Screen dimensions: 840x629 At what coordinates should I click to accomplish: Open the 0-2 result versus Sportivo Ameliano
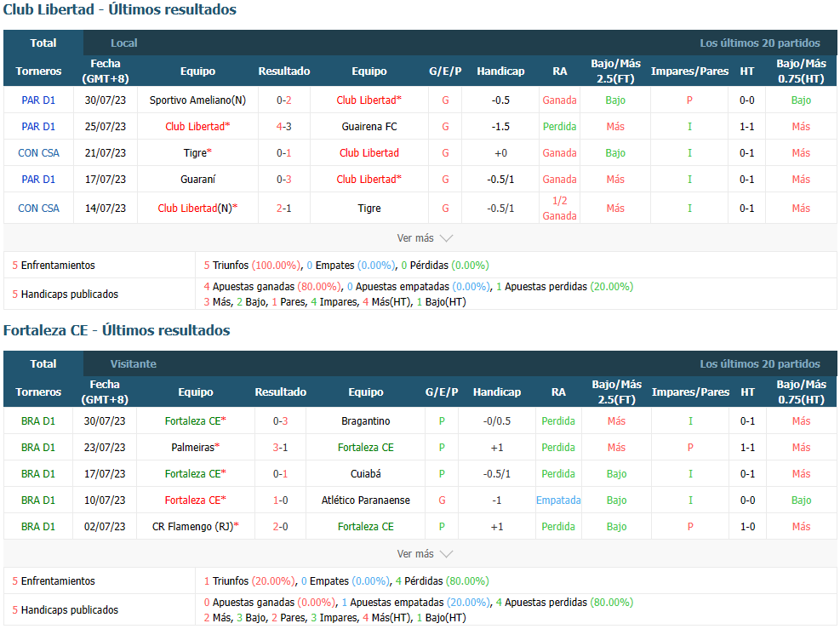pos(284,100)
